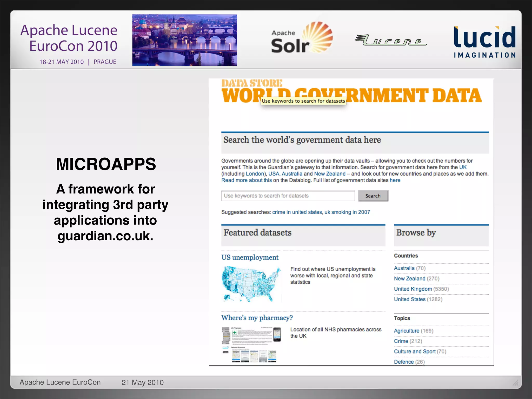Click 'Search the world's government data here' heading
Screen dimensions: 532x399
(x=302, y=140)
